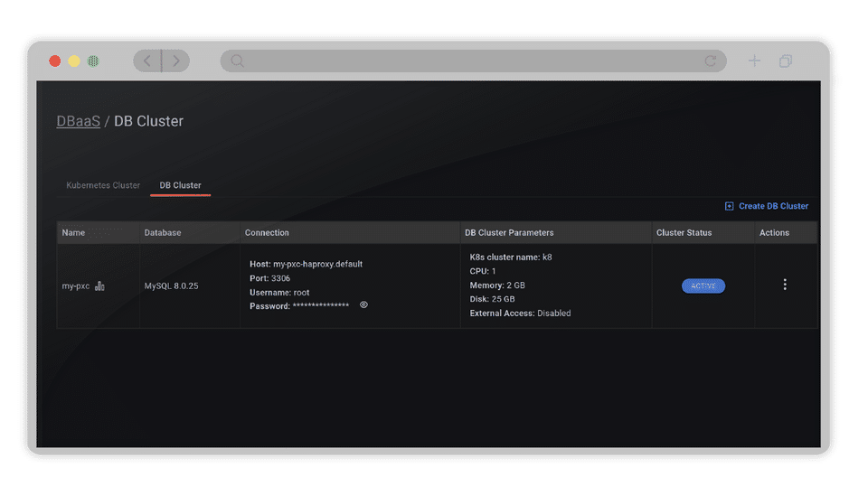The width and height of the screenshot is (868, 496).
Task: Open the my-pxc cluster dashboard chart icon
Action: click(x=99, y=285)
